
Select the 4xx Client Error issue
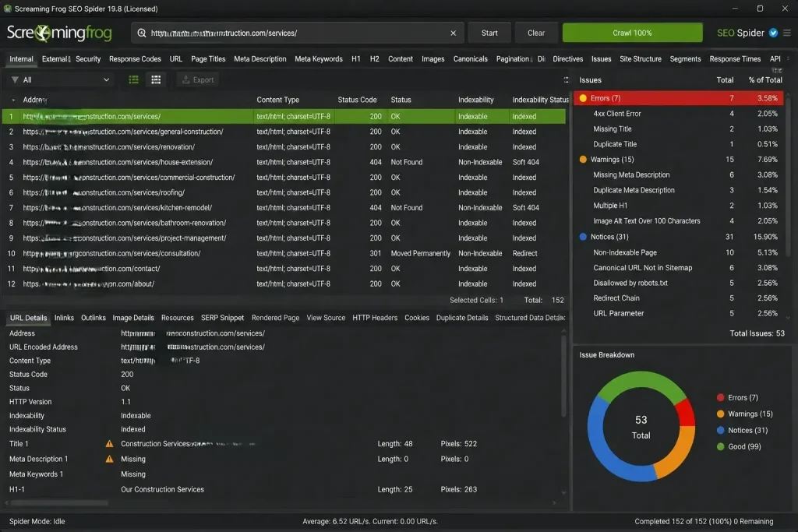(679, 114)
